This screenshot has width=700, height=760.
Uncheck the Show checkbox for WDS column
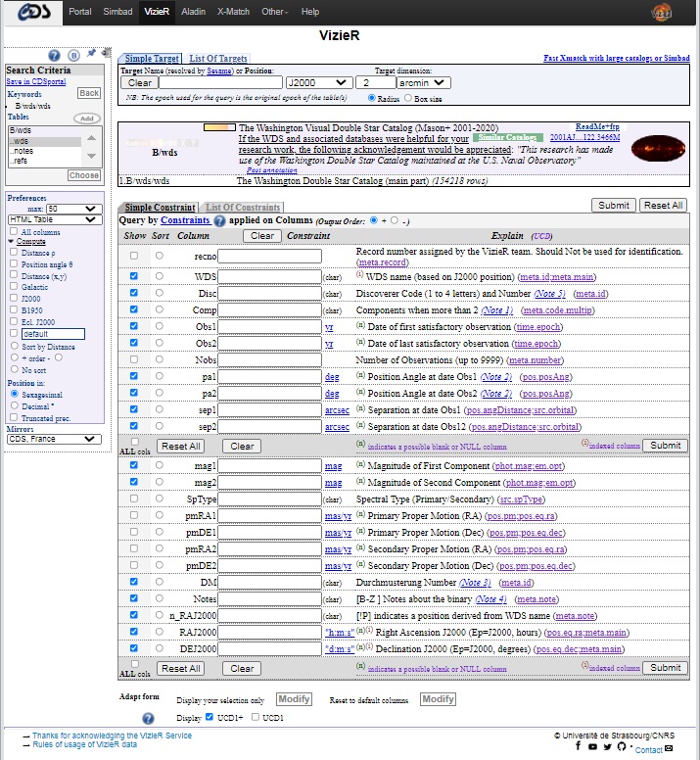[x=134, y=276]
